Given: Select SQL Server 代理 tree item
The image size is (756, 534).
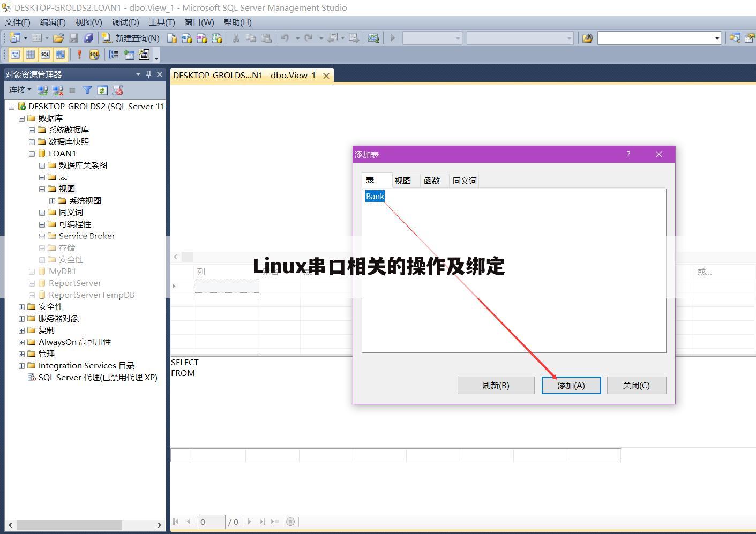Looking at the screenshot, I should [x=98, y=377].
